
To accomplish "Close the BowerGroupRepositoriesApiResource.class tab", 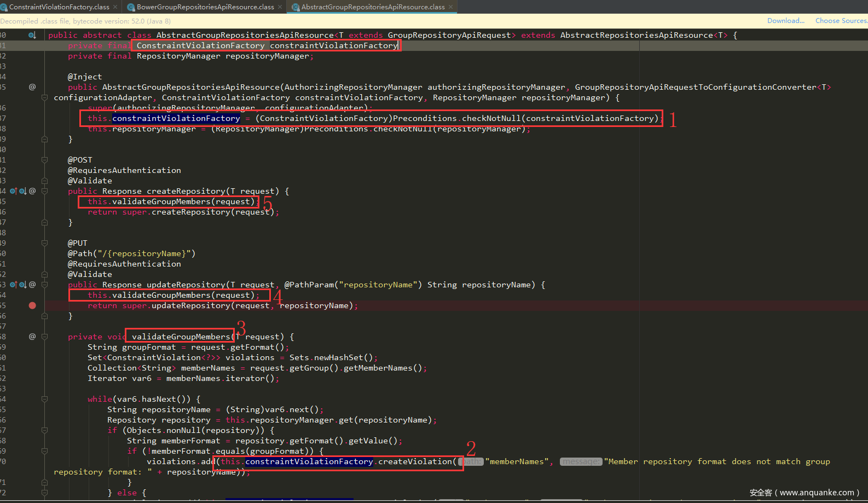I will 280,7.
